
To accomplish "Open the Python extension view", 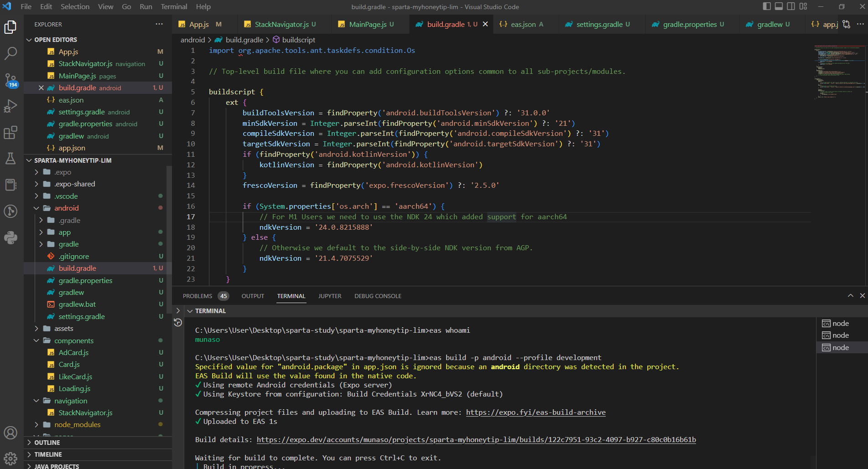I will click(x=10, y=237).
